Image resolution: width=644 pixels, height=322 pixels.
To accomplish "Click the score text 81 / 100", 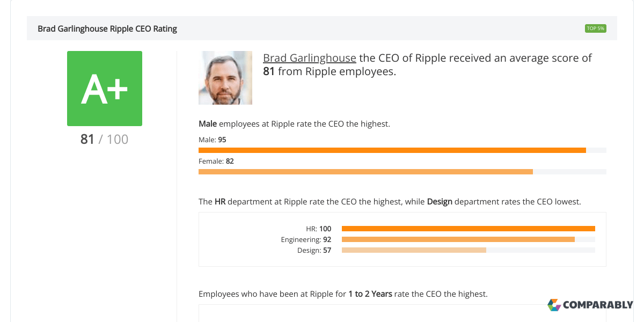I will (x=104, y=139).
